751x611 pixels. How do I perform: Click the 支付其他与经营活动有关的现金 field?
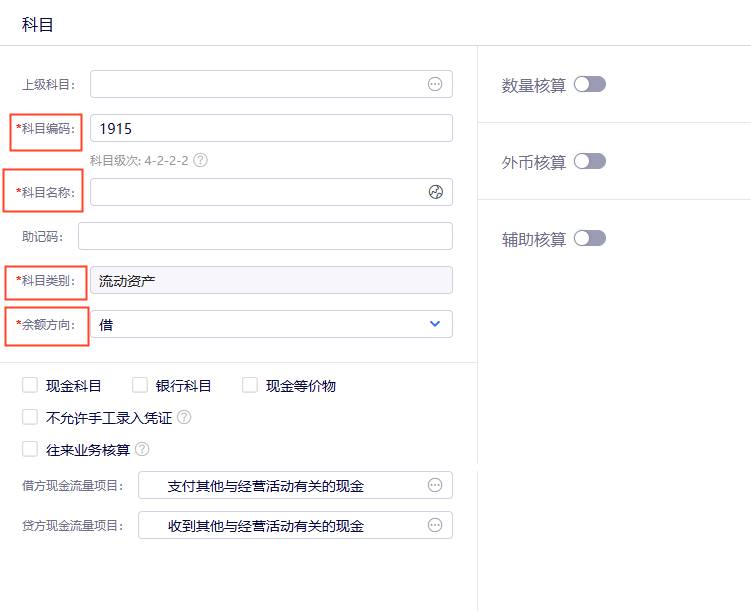click(x=295, y=485)
